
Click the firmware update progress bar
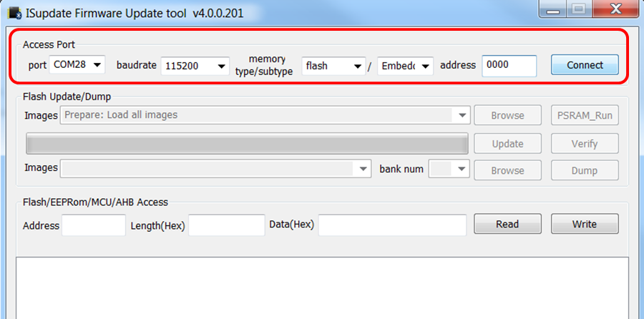pos(247,143)
